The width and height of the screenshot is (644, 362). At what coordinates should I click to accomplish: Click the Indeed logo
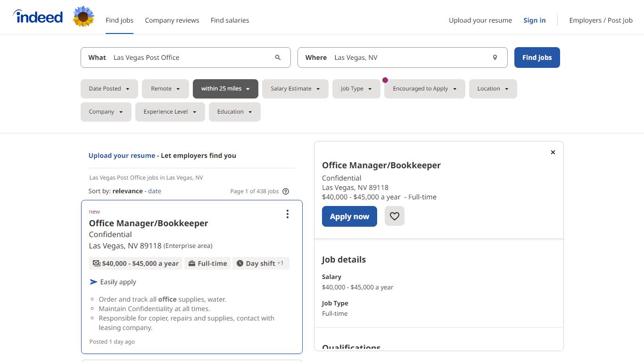click(38, 17)
